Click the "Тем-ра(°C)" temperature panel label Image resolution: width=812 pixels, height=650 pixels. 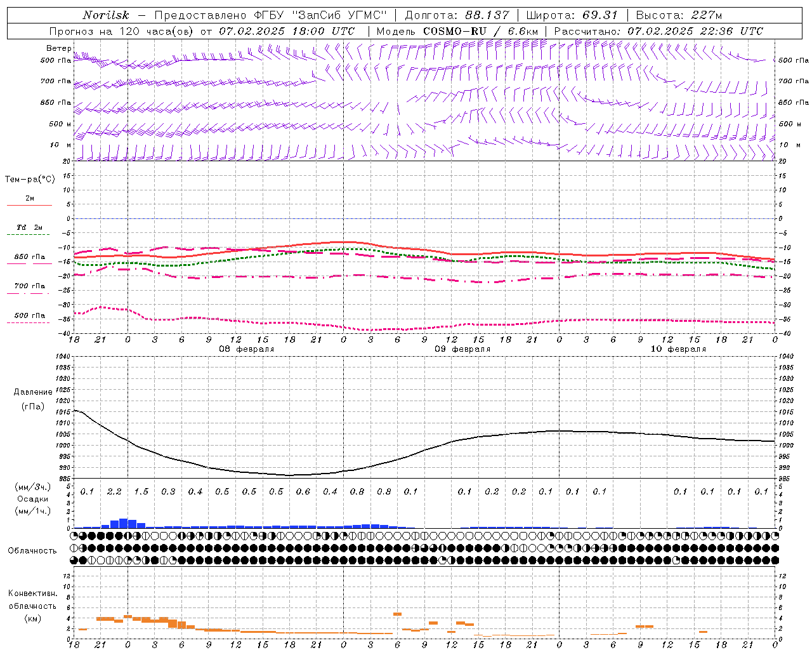coord(30,180)
